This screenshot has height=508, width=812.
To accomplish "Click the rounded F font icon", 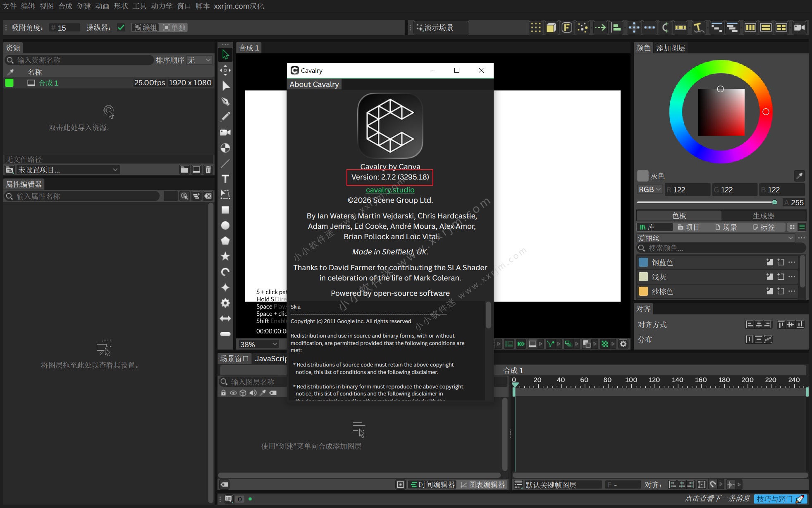I will click(567, 28).
